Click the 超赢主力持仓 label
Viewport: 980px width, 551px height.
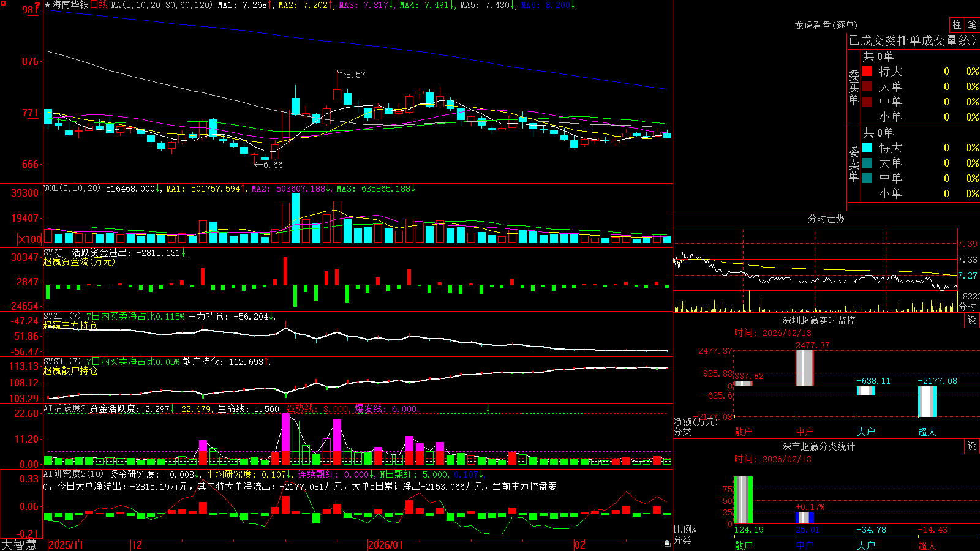click(x=70, y=325)
